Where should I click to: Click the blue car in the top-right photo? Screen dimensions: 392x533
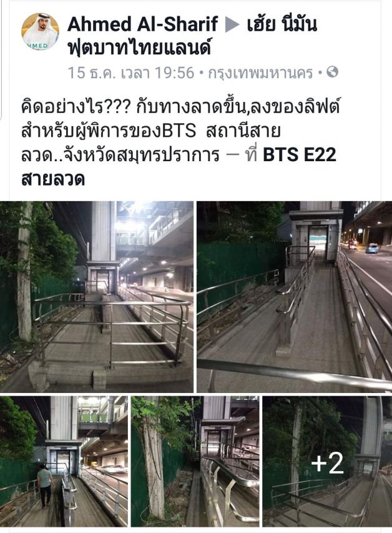click(371, 248)
